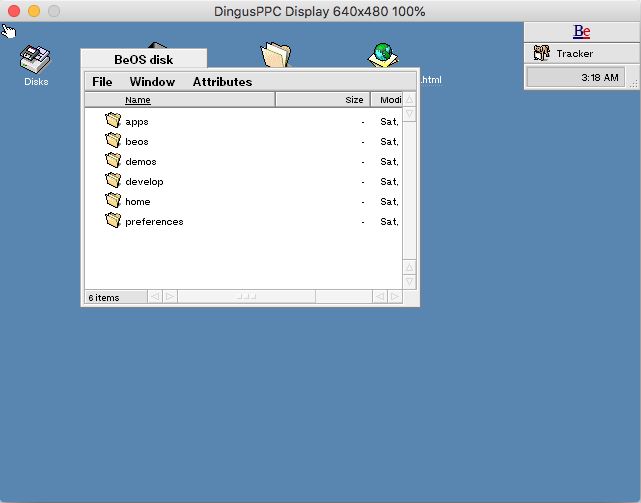
Task: Select the apps folder icon
Action: pyautogui.click(x=113, y=121)
